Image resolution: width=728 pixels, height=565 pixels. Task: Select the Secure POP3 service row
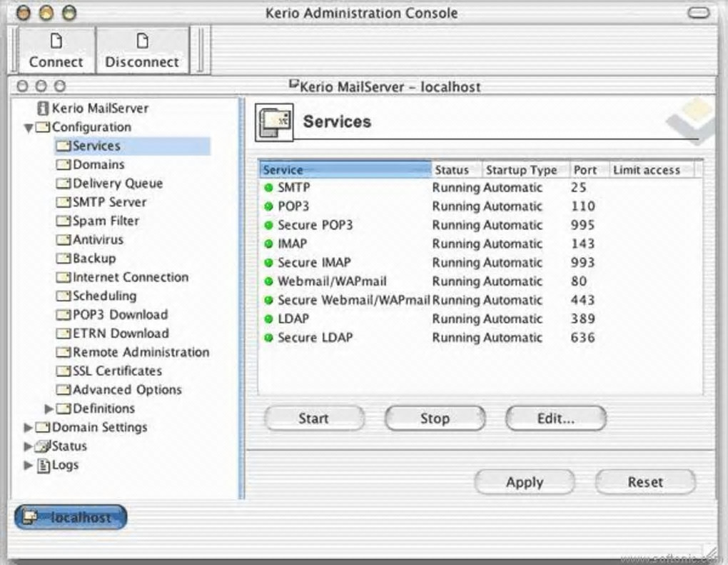point(480,225)
